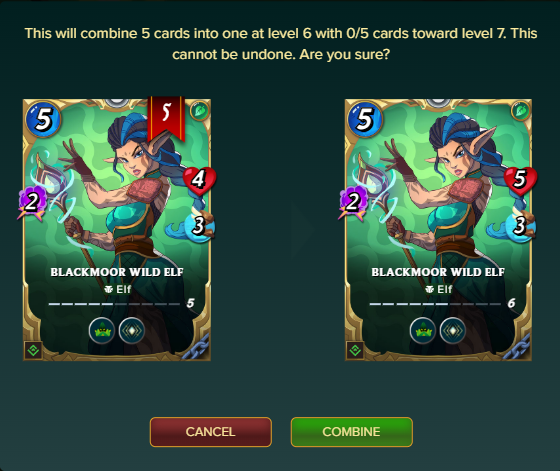Click second ability icon on right card
Screen dimensions: 560x471
point(453,331)
